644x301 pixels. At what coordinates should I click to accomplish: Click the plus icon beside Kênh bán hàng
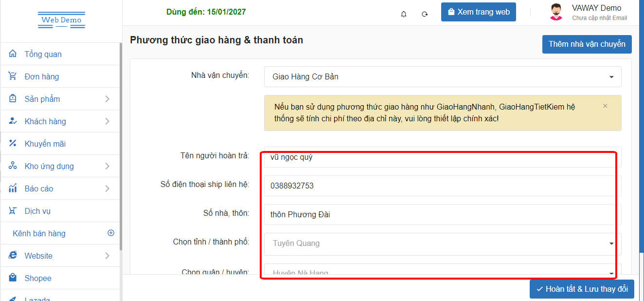pos(111,233)
